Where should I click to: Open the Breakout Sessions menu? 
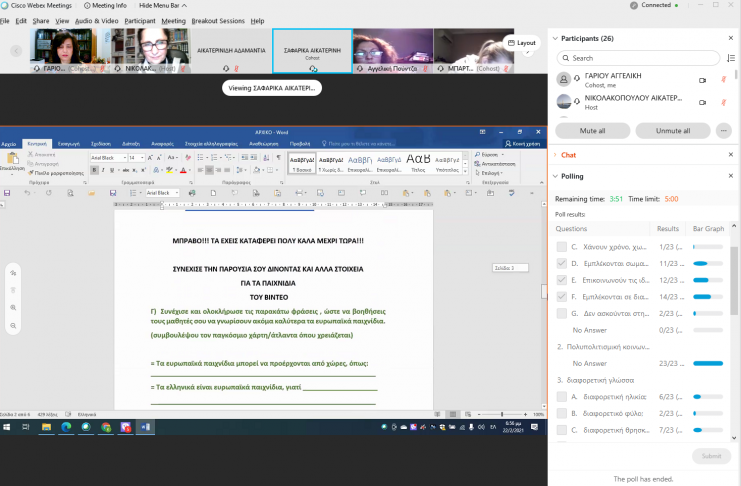[217, 20]
